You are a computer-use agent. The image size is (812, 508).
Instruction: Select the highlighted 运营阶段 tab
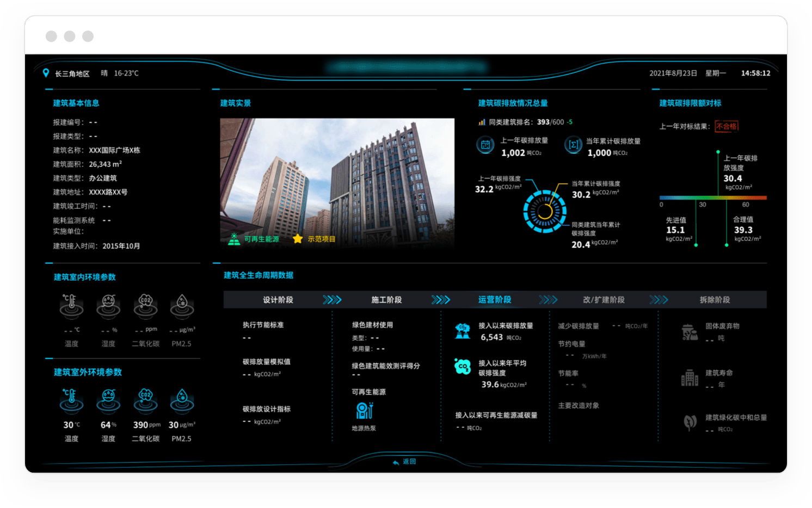(495, 300)
